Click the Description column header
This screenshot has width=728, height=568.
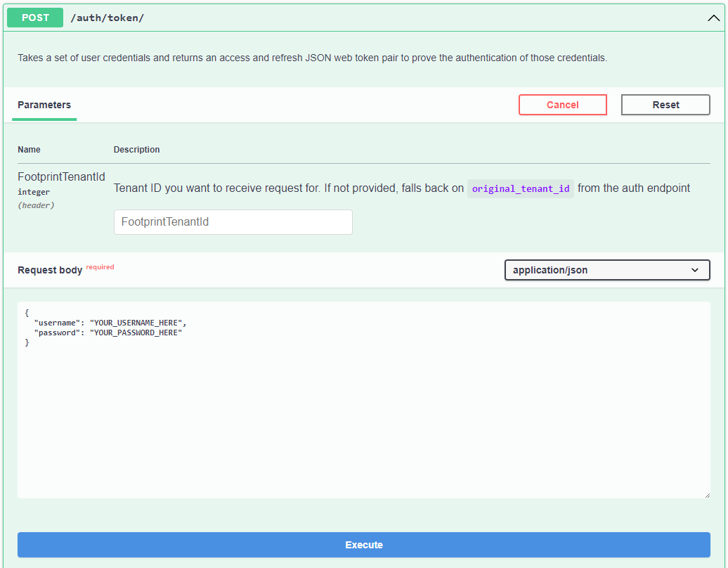click(136, 149)
